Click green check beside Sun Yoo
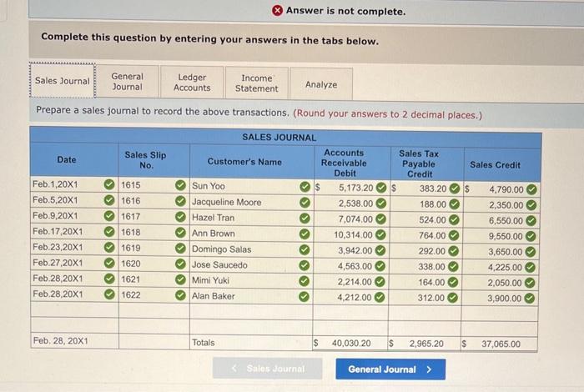The width and height of the screenshot is (584, 392). [x=305, y=187]
